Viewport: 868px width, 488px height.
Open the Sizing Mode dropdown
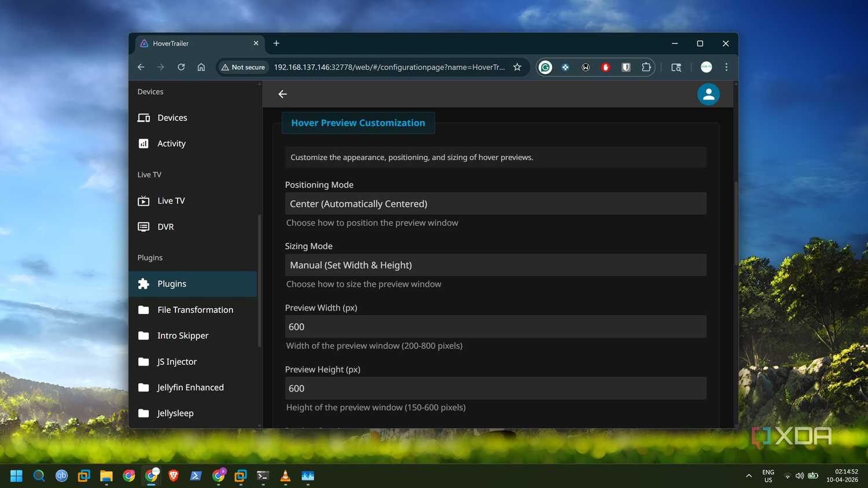click(x=495, y=265)
